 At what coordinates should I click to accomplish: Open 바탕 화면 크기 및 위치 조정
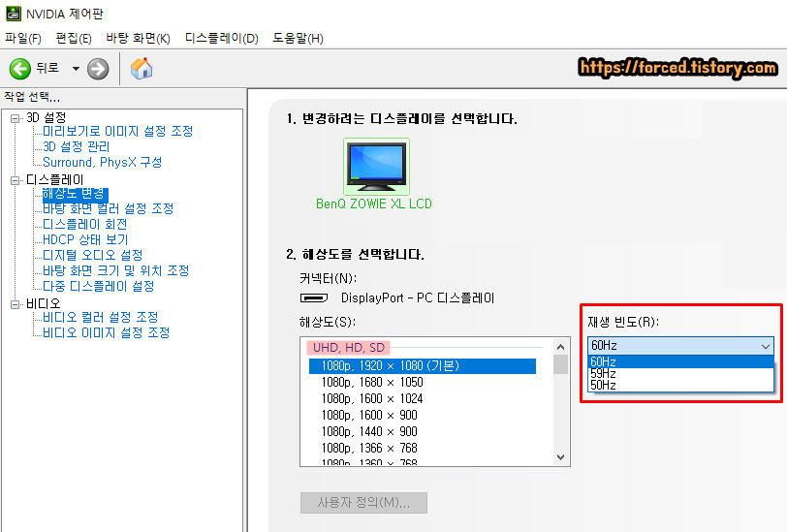(x=116, y=270)
